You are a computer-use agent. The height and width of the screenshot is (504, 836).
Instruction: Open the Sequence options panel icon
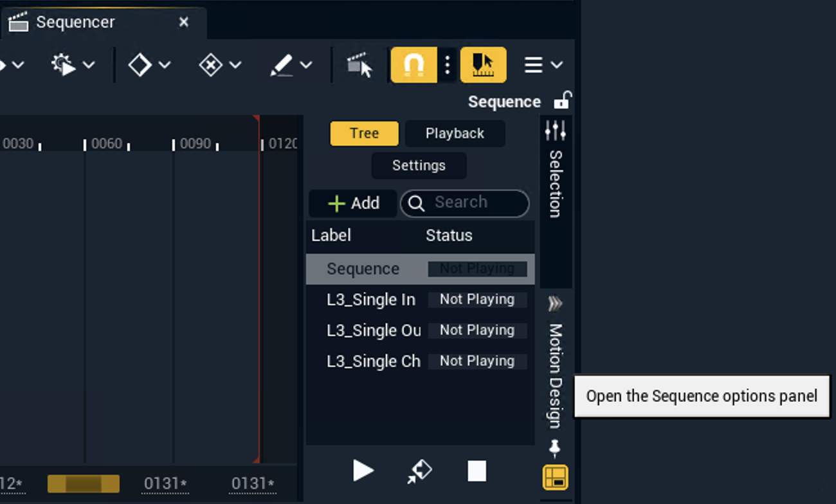(x=555, y=478)
